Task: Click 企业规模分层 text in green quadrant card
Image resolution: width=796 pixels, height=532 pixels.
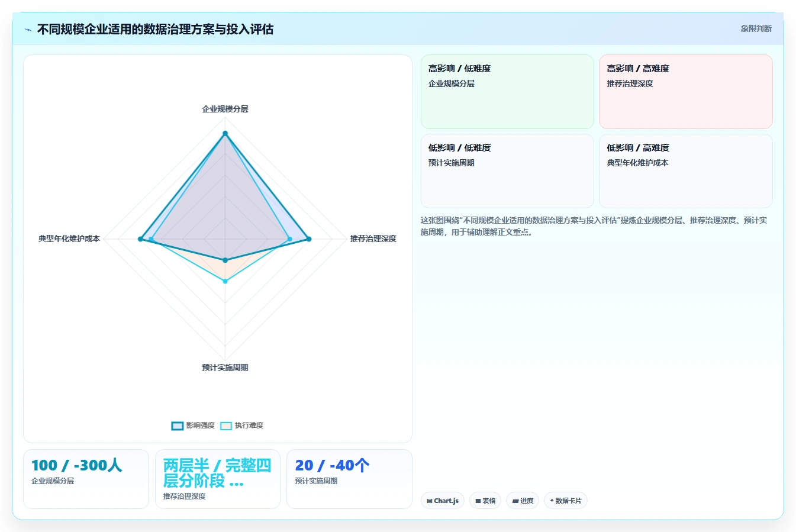Action: coord(452,83)
